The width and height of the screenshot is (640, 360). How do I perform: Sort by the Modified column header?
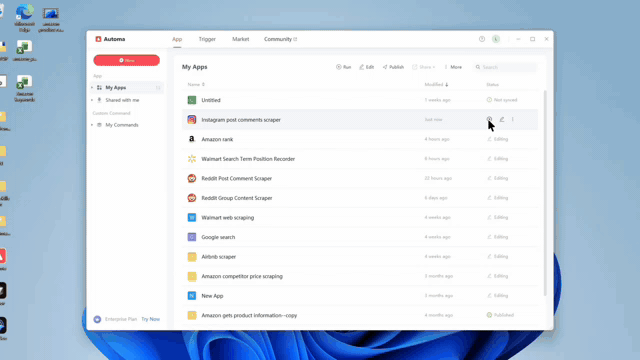pos(436,84)
